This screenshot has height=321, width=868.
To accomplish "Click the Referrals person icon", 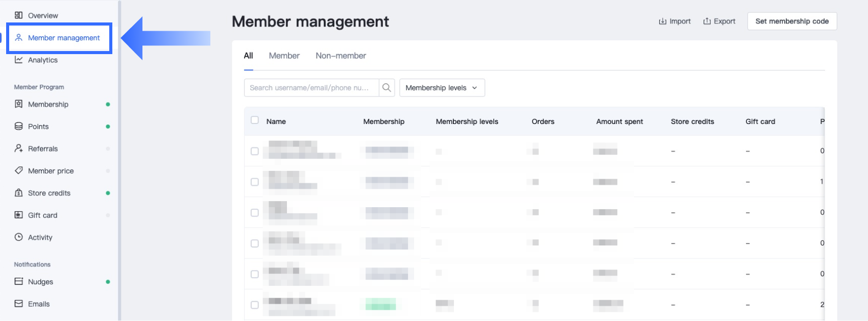I will point(19,149).
